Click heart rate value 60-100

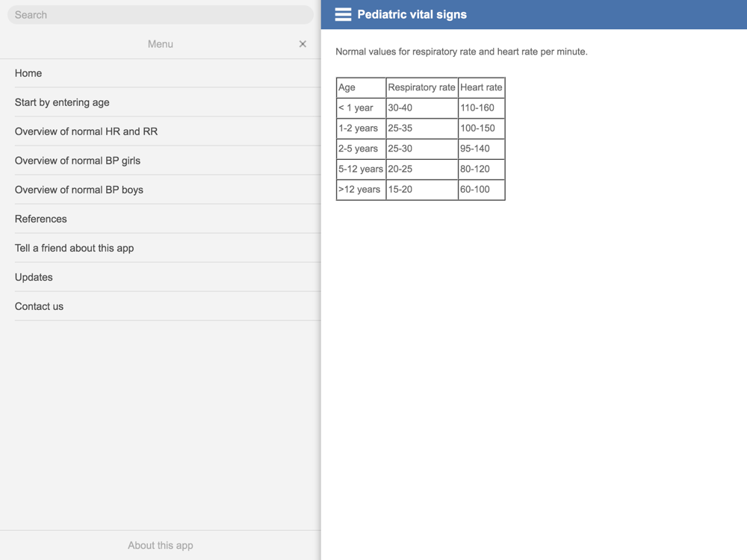[x=481, y=190]
